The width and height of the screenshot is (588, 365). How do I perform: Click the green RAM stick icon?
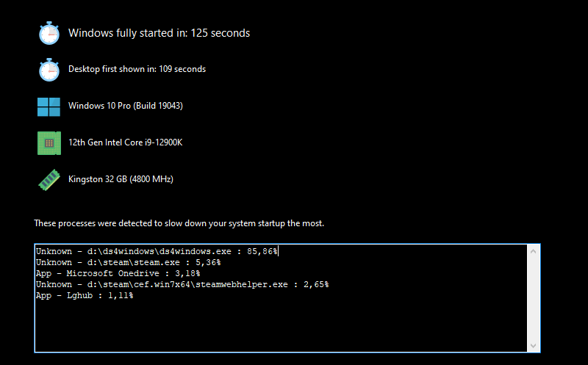point(49,180)
